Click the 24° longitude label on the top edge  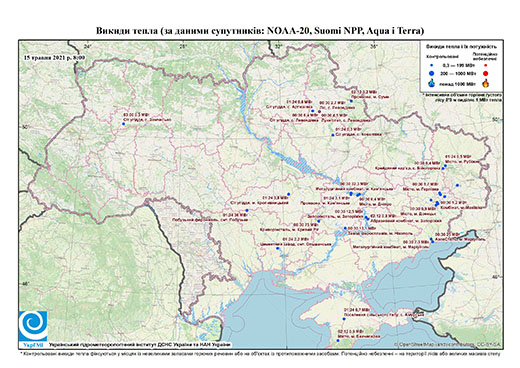coord(88,46)
